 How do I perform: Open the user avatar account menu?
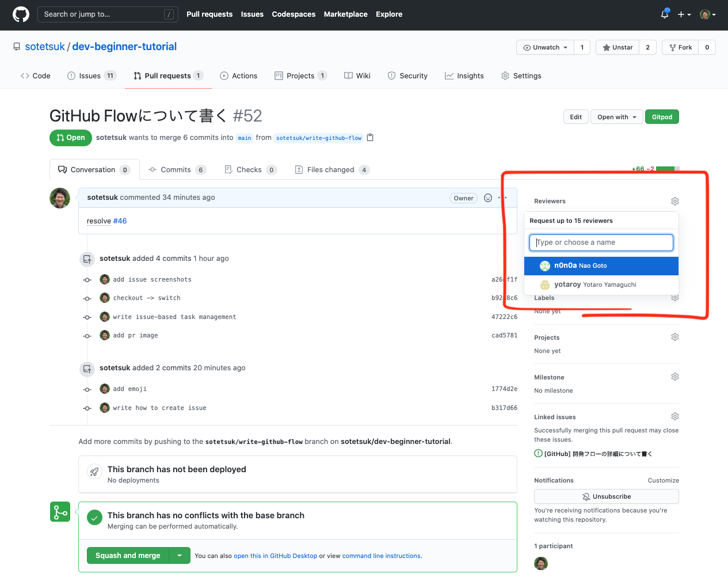point(708,14)
